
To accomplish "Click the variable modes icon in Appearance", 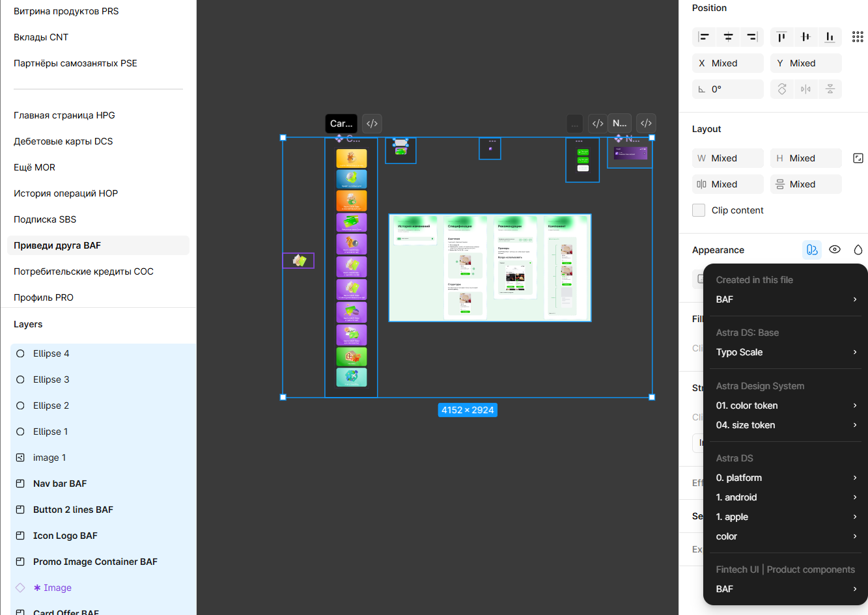I will (x=811, y=250).
